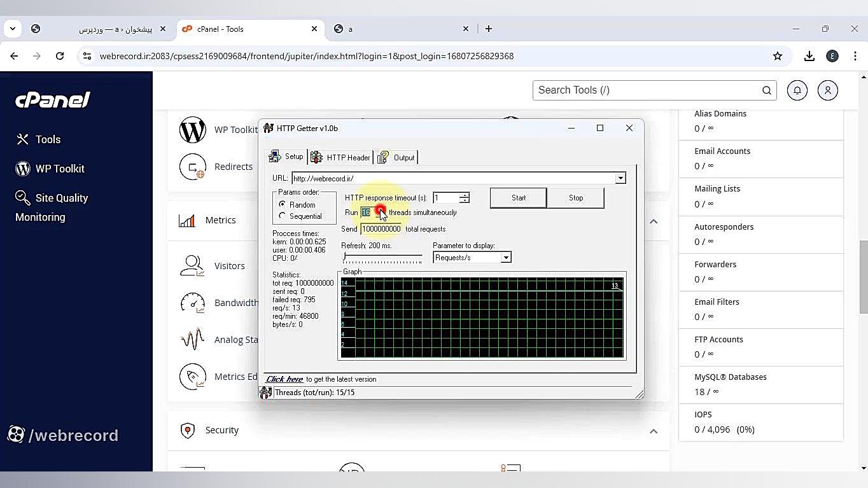Click 'Email Accounts' statistic label
The width and height of the screenshot is (868, 488).
(722, 151)
